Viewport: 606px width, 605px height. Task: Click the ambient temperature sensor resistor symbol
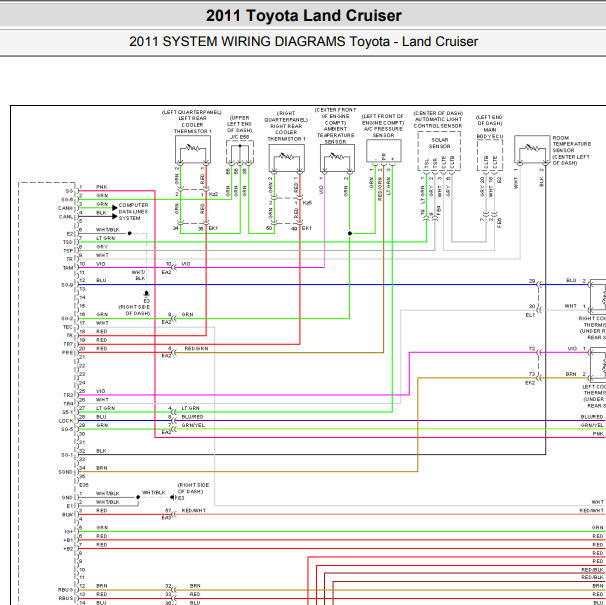click(337, 156)
